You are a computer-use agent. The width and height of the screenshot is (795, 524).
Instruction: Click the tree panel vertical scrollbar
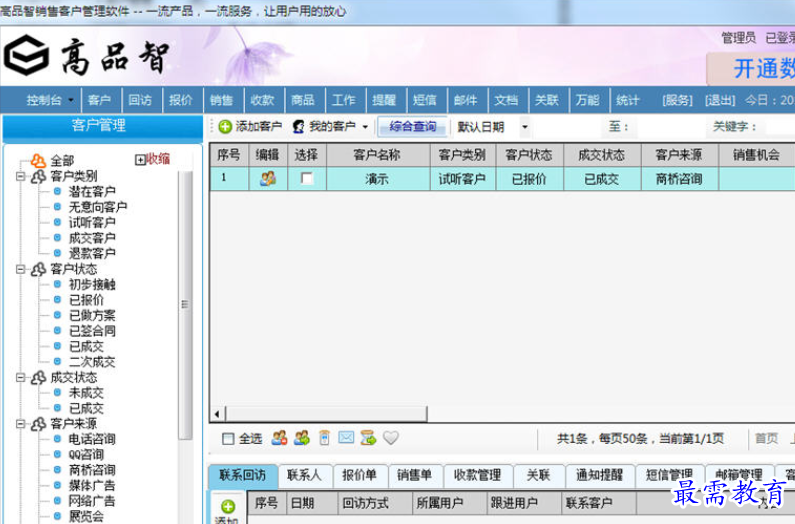185,304
